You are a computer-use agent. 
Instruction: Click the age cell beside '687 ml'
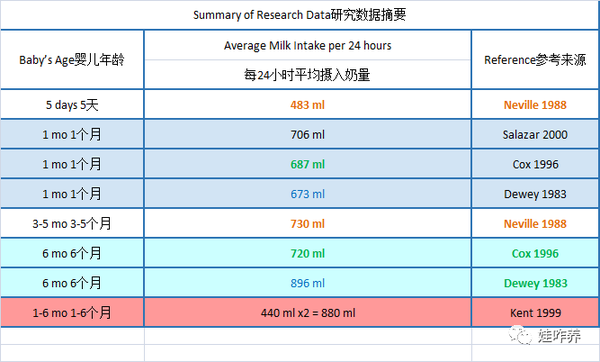pos(72,164)
